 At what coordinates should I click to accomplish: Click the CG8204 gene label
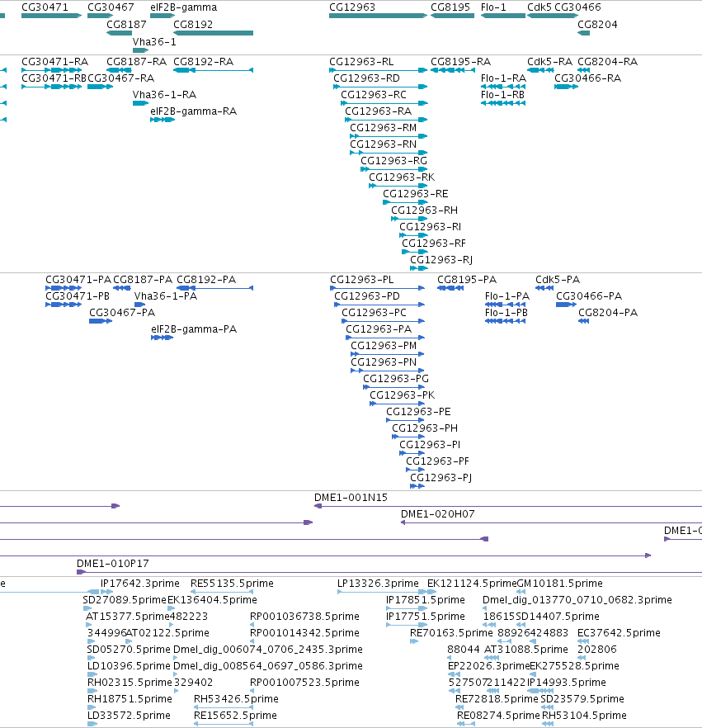[x=597, y=25]
